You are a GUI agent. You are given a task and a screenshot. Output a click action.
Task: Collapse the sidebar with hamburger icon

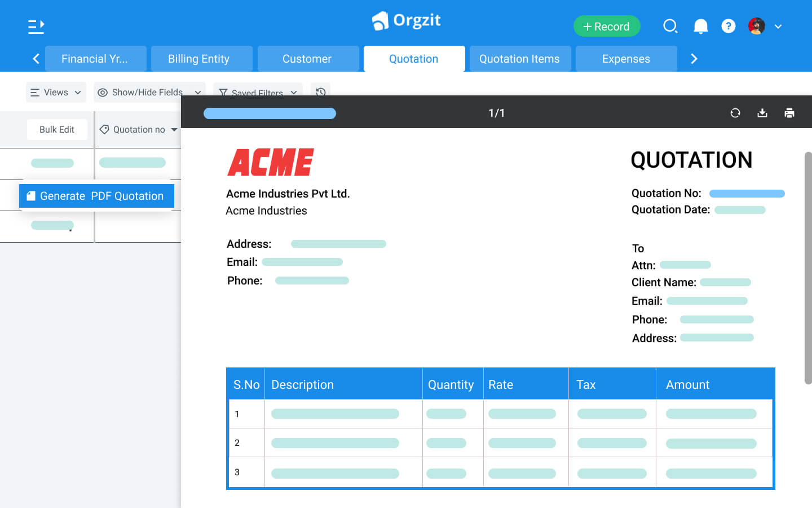(x=36, y=26)
